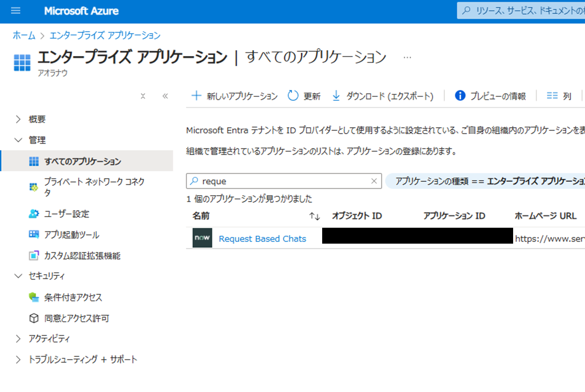This screenshot has height=392, width=585.
Task: Close the sidebar search with X icon
Action: [143, 96]
